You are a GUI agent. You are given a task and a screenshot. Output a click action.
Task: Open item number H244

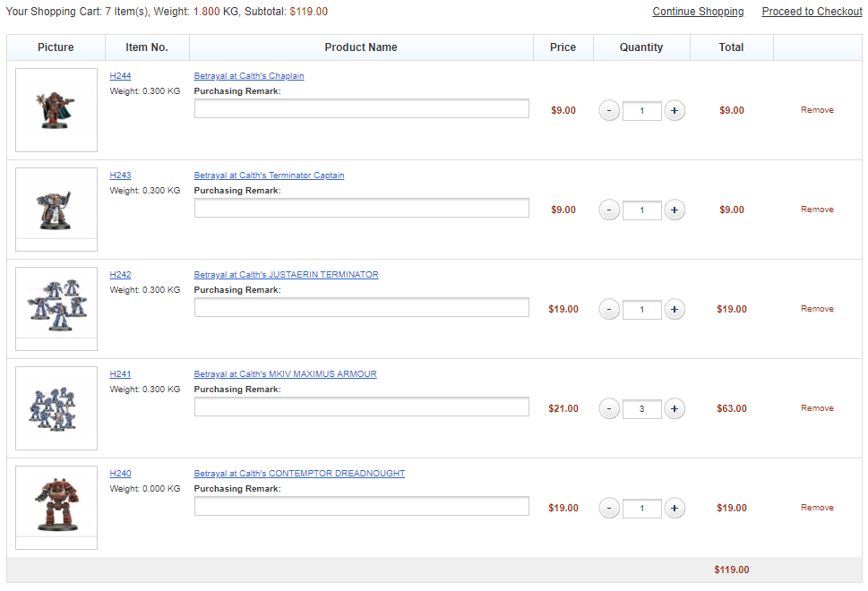click(120, 76)
